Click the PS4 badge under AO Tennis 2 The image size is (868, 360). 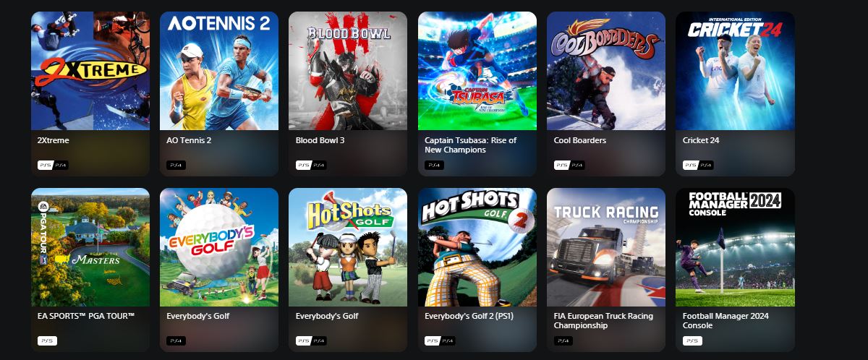click(x=176, y=165)
